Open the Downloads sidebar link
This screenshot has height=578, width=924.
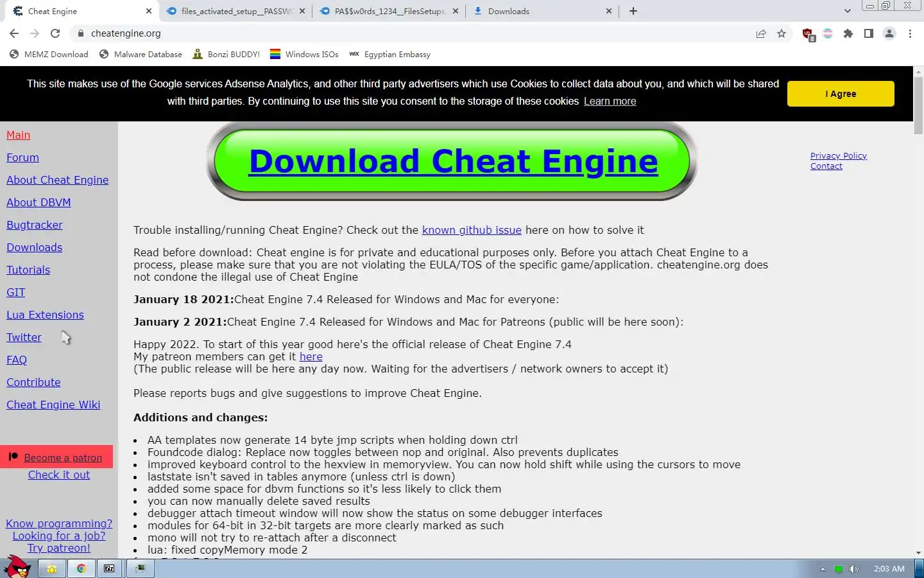(34, 247)
